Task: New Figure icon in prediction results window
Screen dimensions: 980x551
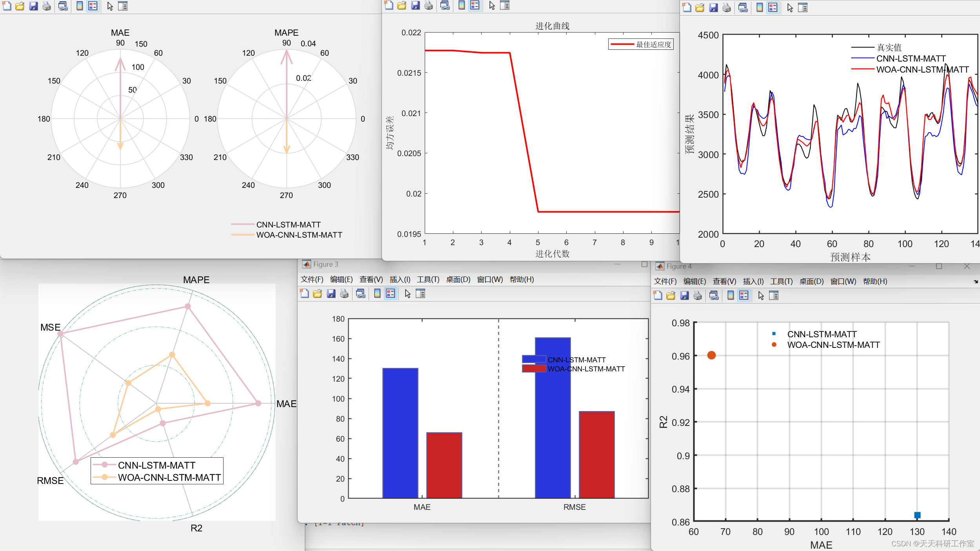Action: 687,7
